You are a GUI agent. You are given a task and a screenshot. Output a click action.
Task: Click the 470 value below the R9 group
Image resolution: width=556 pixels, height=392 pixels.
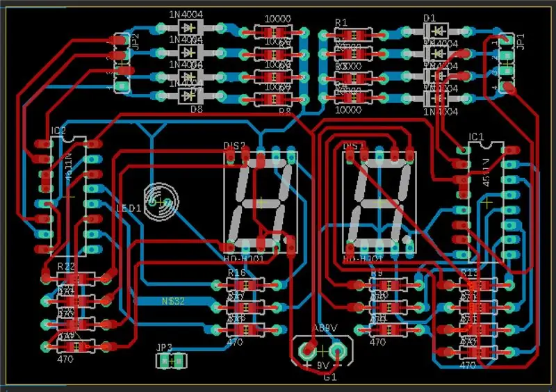pos(377,342)
